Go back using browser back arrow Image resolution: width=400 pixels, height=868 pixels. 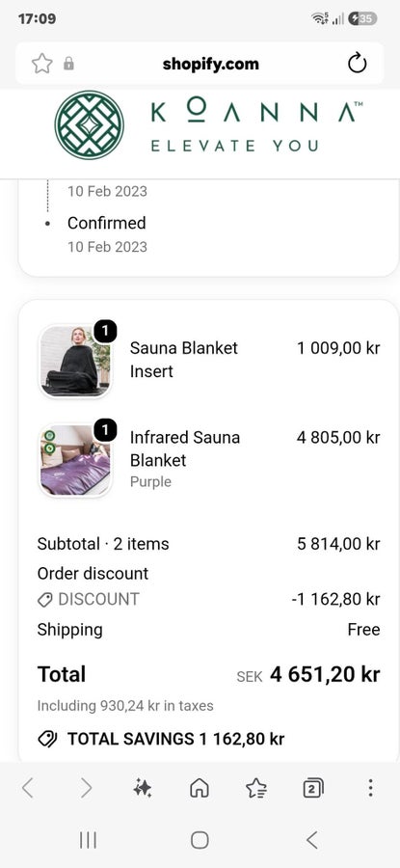pos(28,788)
